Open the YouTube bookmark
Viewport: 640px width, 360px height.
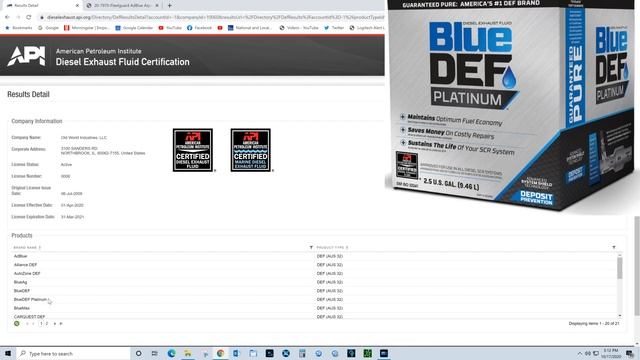pos(170,28)
